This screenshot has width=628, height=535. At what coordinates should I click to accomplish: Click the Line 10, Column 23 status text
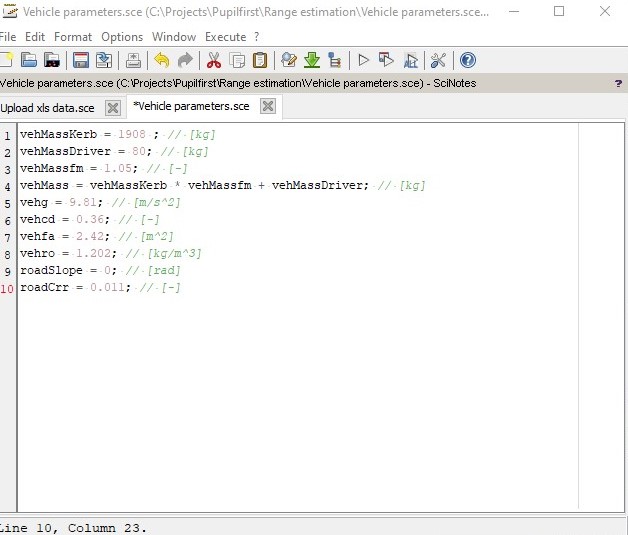click(73, 528)
